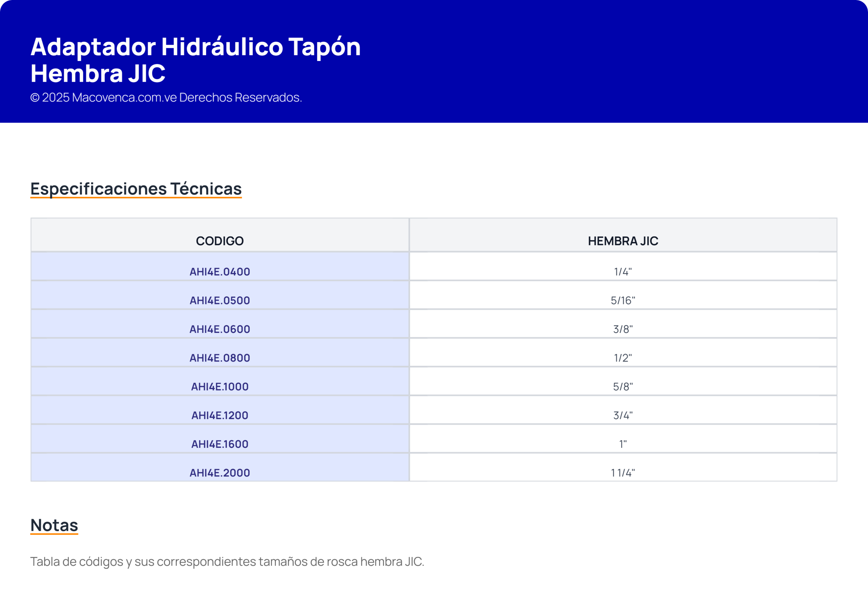
Task: Click the title Adaptador Hidráulico Tapón Hembra JIC
Action: coord(195,60)
